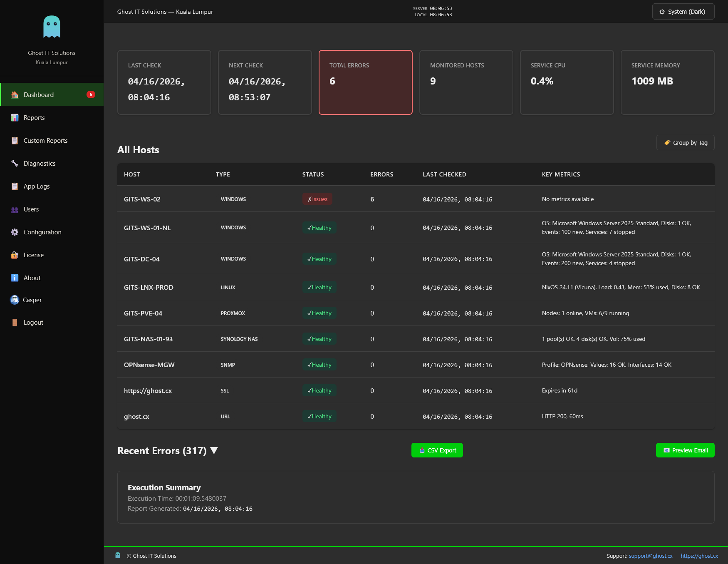728x564 pixels.
Task: Click 'Expires in 61d' metric text
Action: click(x=560, y=390)
